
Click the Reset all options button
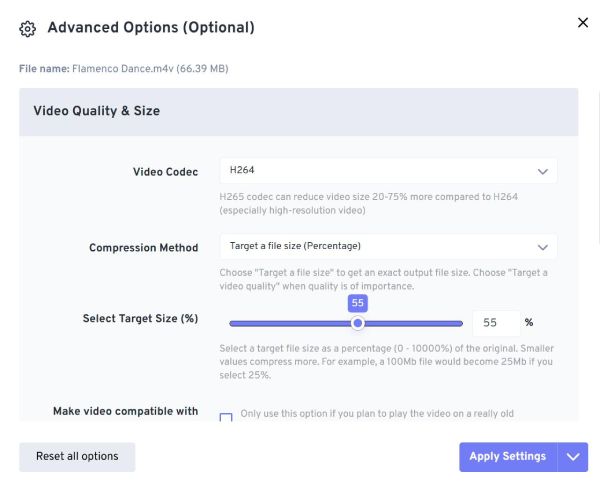77,457
